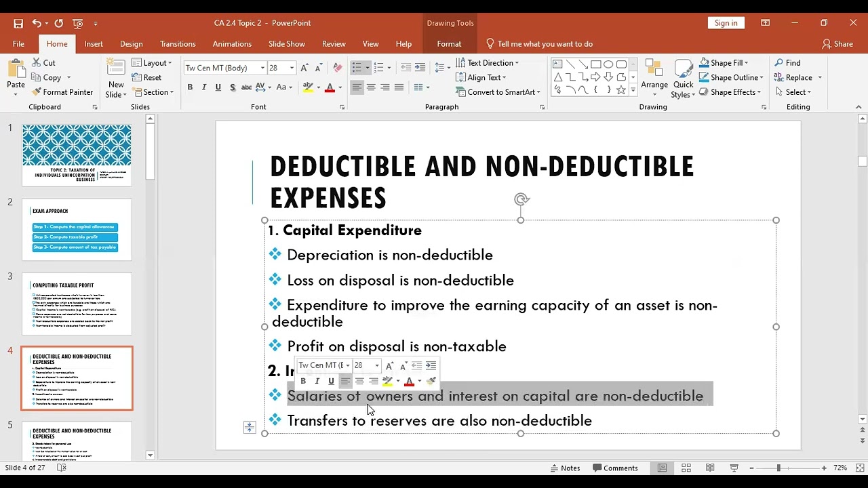The image size is (868, 488).
Task: Select slide 3 thumbnail Computing Taxable Profit
Action: 77,304
